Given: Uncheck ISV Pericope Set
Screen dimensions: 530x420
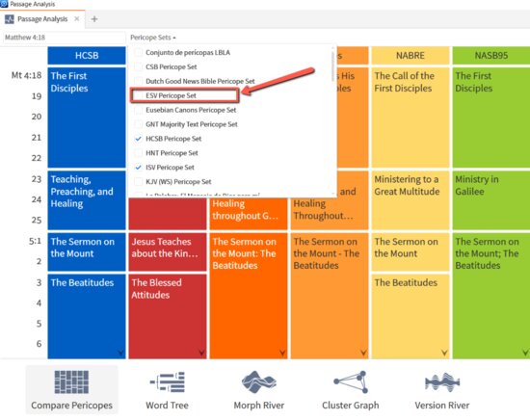Looking at the screenshot, I should (x=138, y=168).
